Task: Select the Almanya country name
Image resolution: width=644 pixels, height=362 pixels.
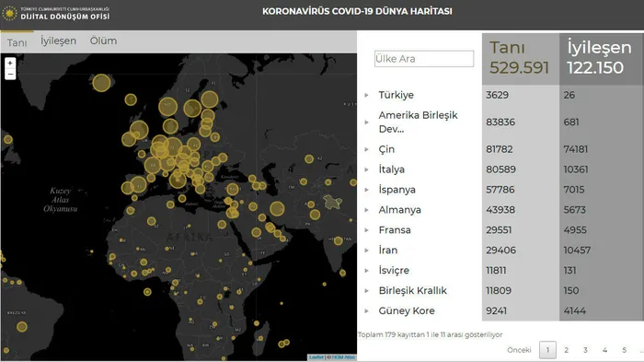Action: tap(399, 210)
